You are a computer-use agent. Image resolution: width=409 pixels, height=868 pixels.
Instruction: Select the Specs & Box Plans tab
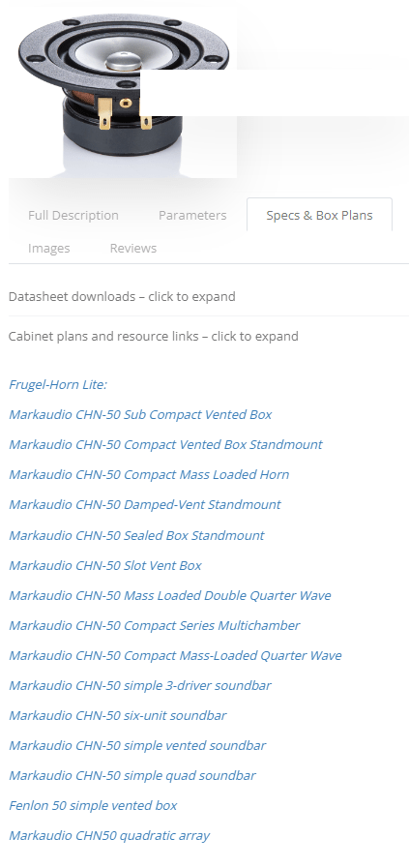click(319, 216)
